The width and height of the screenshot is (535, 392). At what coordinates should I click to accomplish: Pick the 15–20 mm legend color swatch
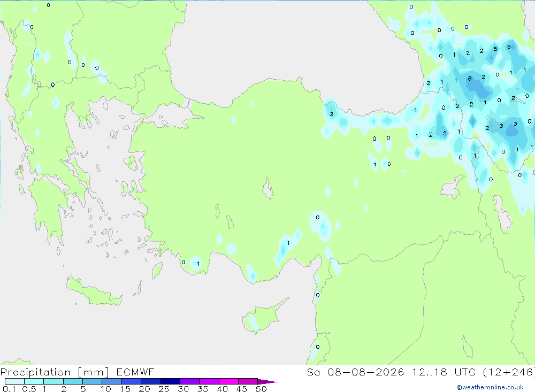point(132,381)
